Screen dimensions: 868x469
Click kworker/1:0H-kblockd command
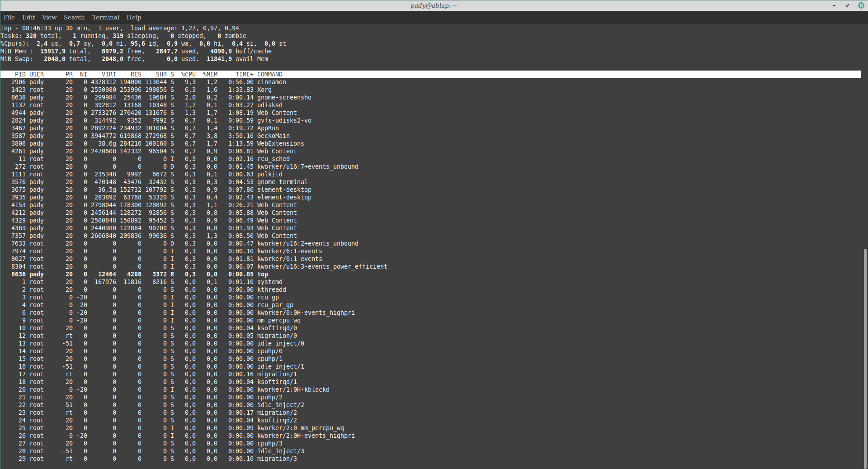click(293, 389)
